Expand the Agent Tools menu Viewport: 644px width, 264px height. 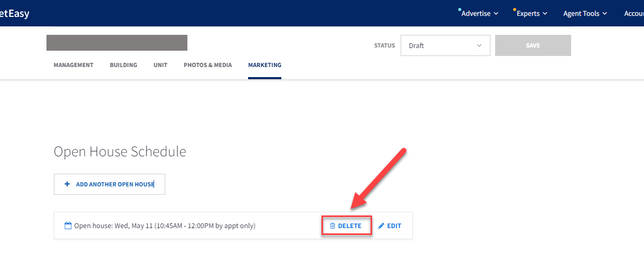coord(585,14)
